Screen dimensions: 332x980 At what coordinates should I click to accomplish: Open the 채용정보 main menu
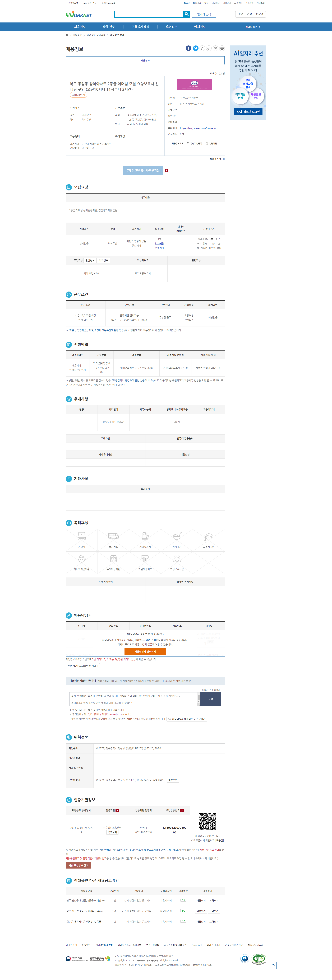point(80,27)
